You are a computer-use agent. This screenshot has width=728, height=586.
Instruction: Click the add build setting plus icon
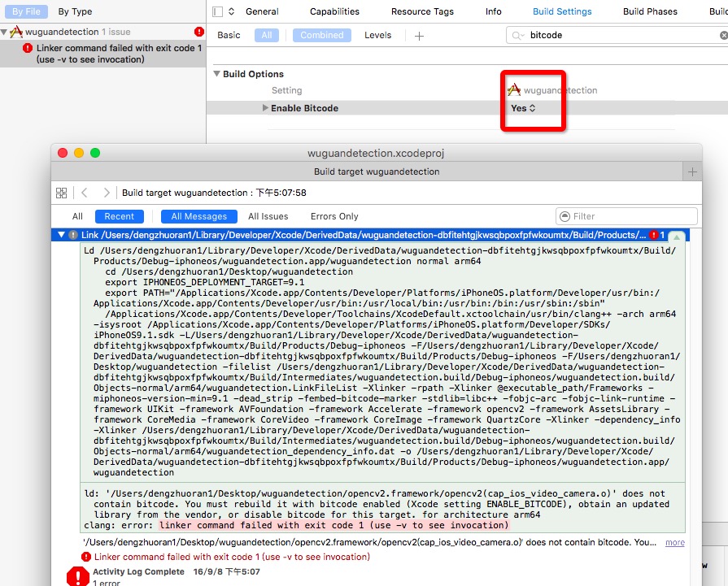pyautogui.click(x=419, y=36)
